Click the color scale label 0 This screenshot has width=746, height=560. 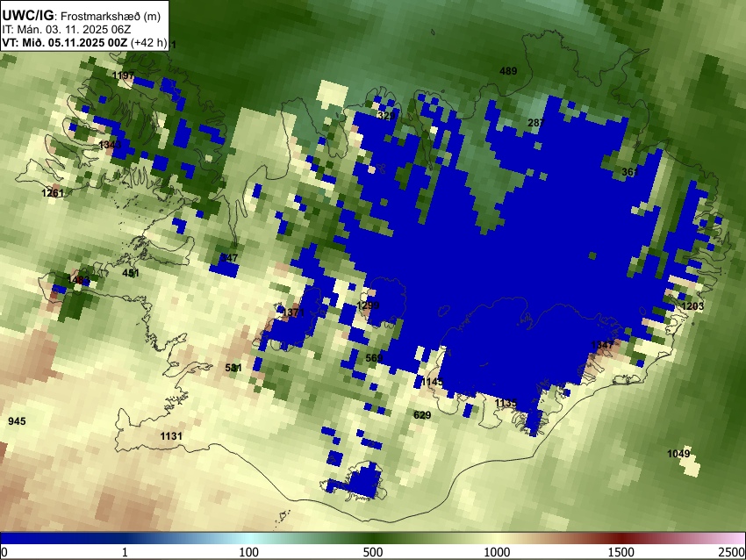[x=4, y=552]
